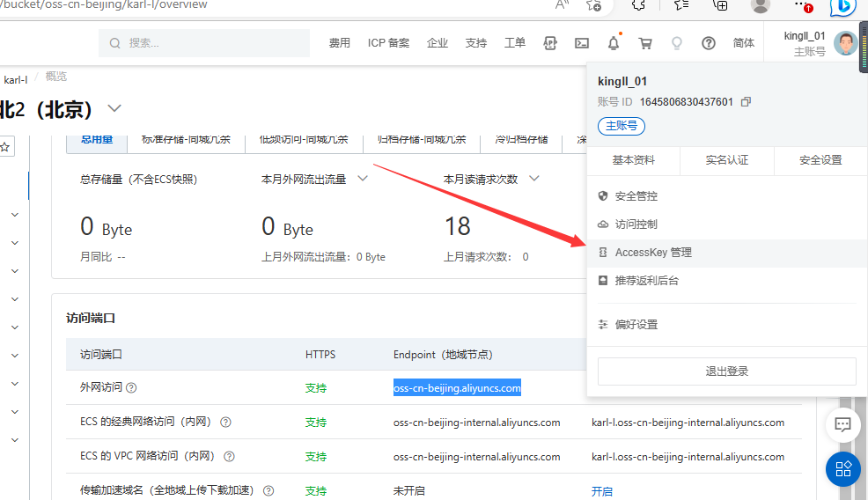Copy the account ID with copy icon
Image resolution: width=868 pixels, height=500 pixels.
[747, 102]
